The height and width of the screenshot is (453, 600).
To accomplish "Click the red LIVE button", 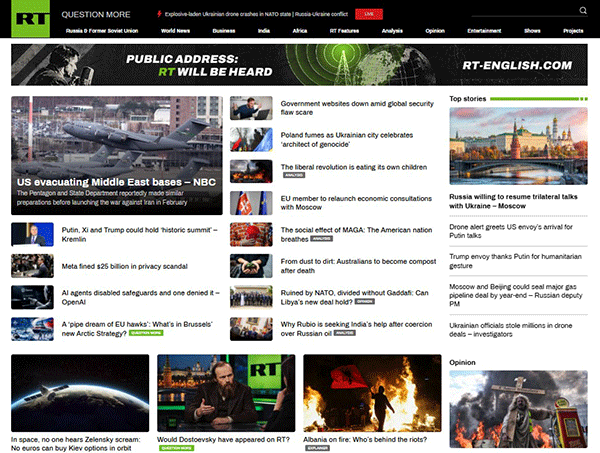I will (x=369, y=14).
